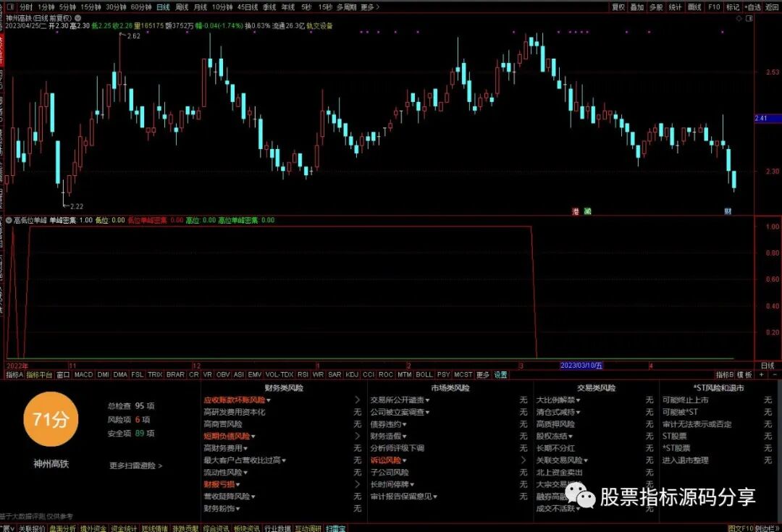Click the diamond icon at chart top right

[739, 18]
